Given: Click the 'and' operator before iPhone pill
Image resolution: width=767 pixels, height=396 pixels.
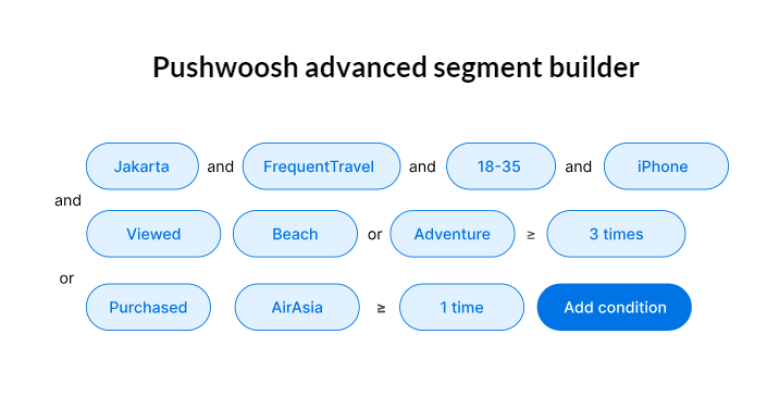Looking at the screenshot, I should point(579,167).
